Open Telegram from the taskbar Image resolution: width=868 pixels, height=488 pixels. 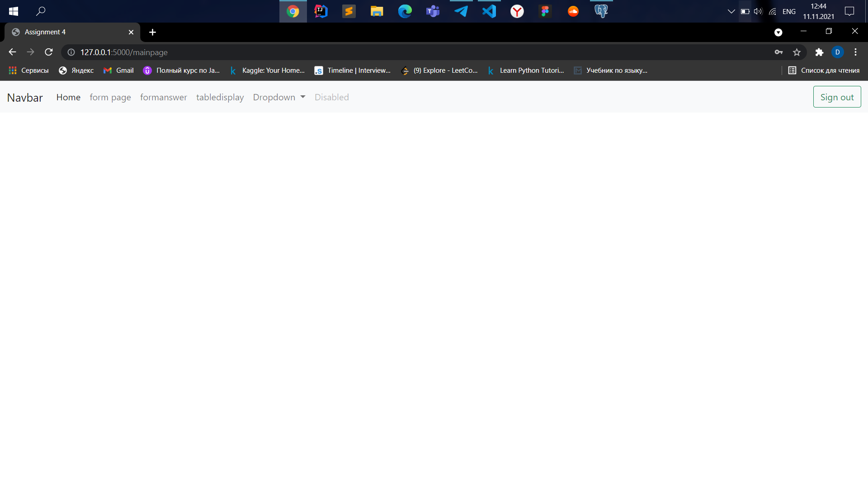tap(461, 11)
